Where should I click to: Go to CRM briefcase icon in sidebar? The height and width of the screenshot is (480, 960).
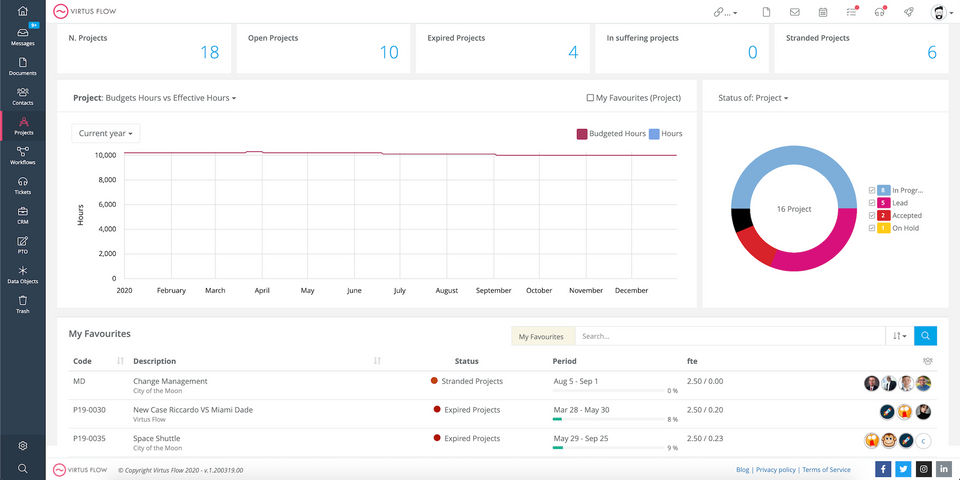(22, 215)
